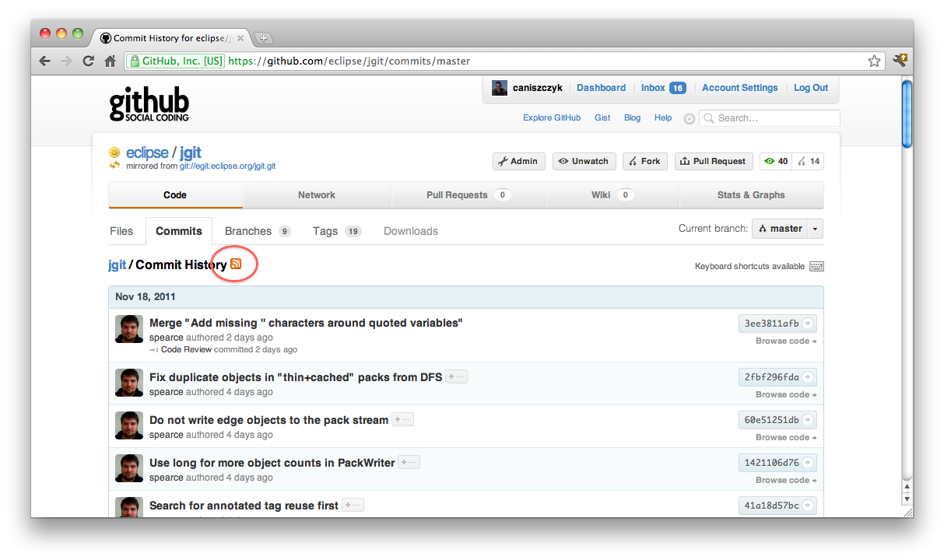Click the scrollbar down arrow
Screen dimensions: 944x560
[x=907, y=499]
